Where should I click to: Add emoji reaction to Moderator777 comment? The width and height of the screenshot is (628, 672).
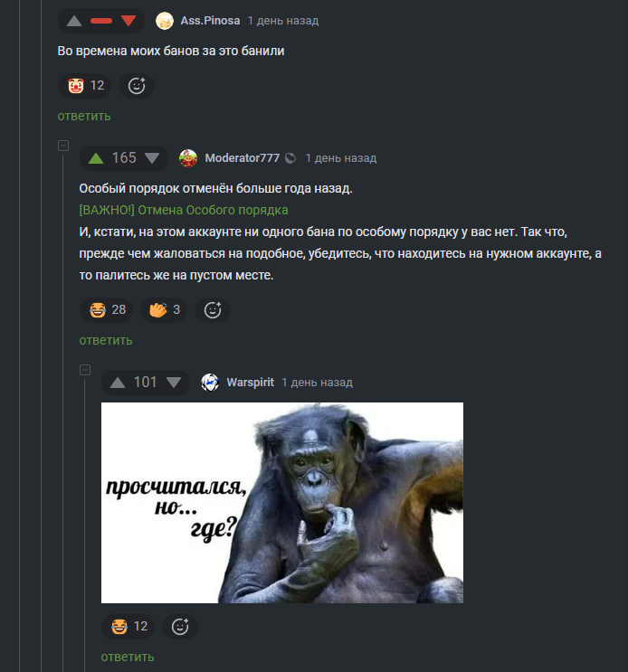(x=212, y=310)
